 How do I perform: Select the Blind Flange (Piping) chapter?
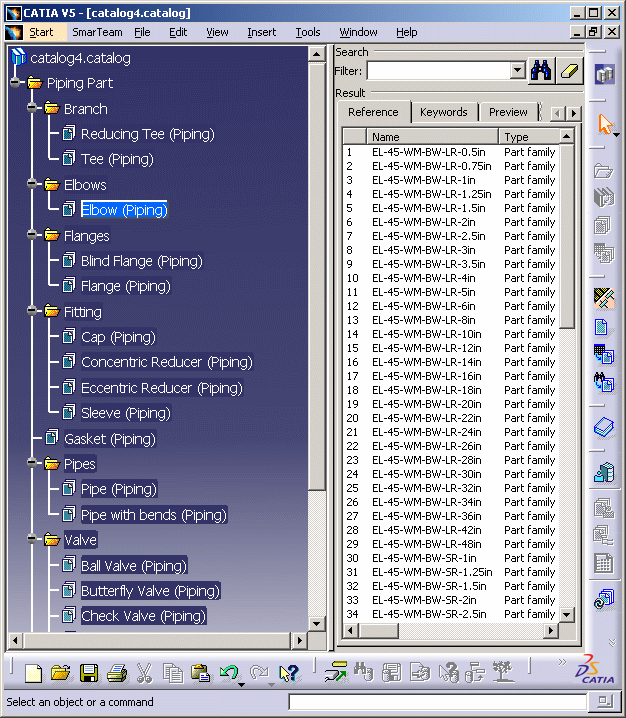pyautogui.click(x=142, y=261)
